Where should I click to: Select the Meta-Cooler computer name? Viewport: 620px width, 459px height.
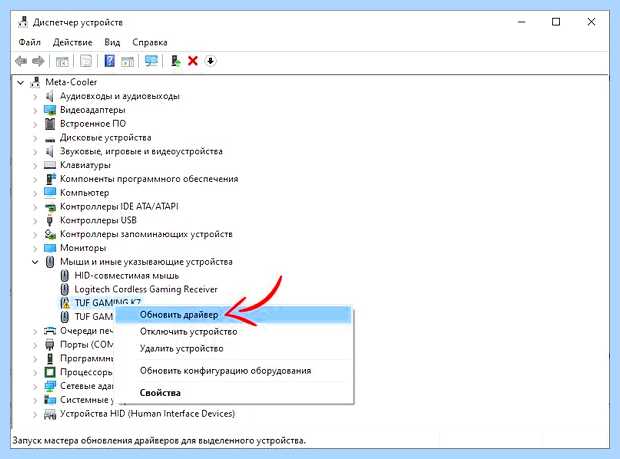click(71, 82)
